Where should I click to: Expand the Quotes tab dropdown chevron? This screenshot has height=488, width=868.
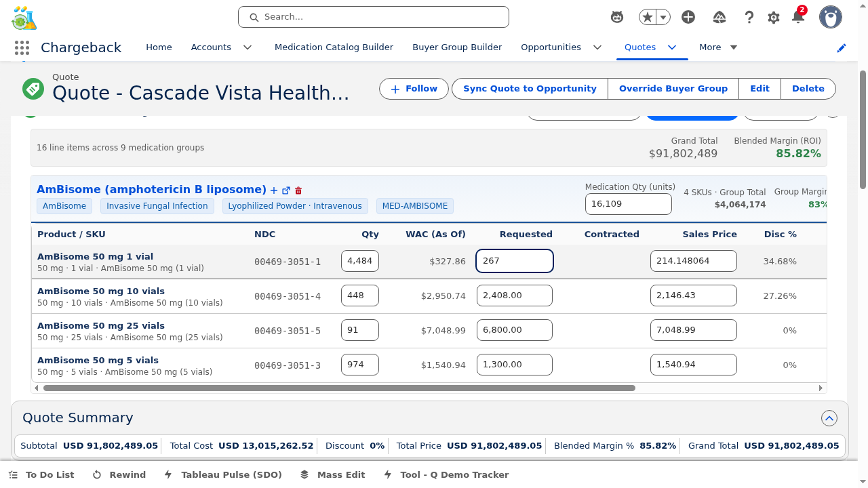pyautogui.click(x=672, y=47)
